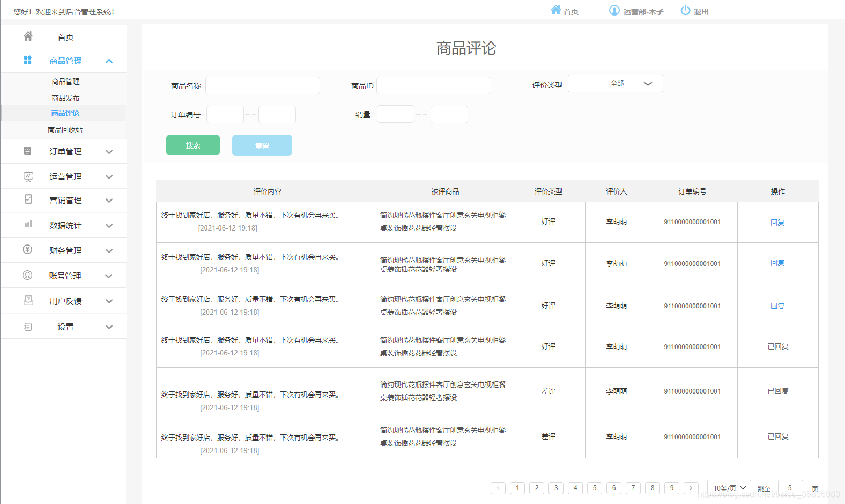Click the 账号管理 user circle icon
The height and width of the screenshot is (504, 845).
[27, 275]
